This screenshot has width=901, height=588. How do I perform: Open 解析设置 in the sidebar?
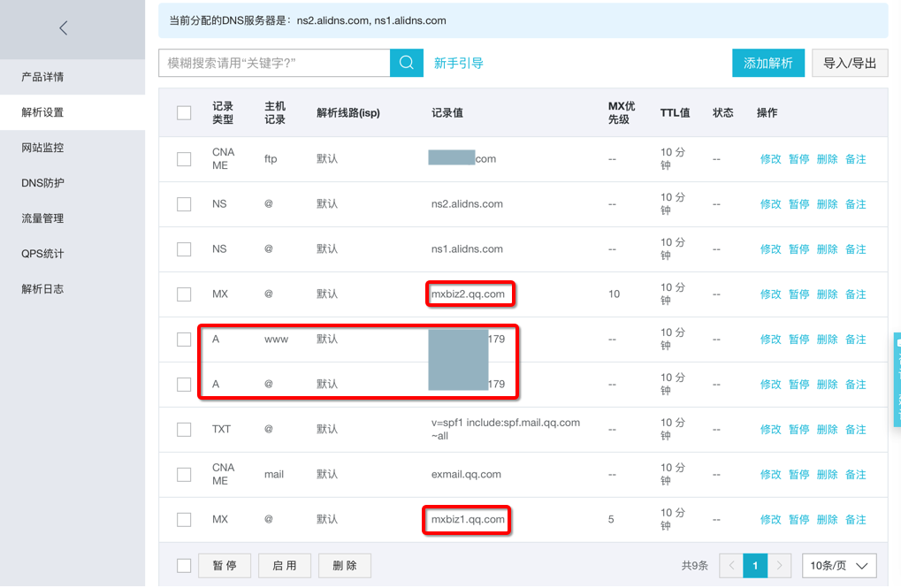(x=42, y=112)
